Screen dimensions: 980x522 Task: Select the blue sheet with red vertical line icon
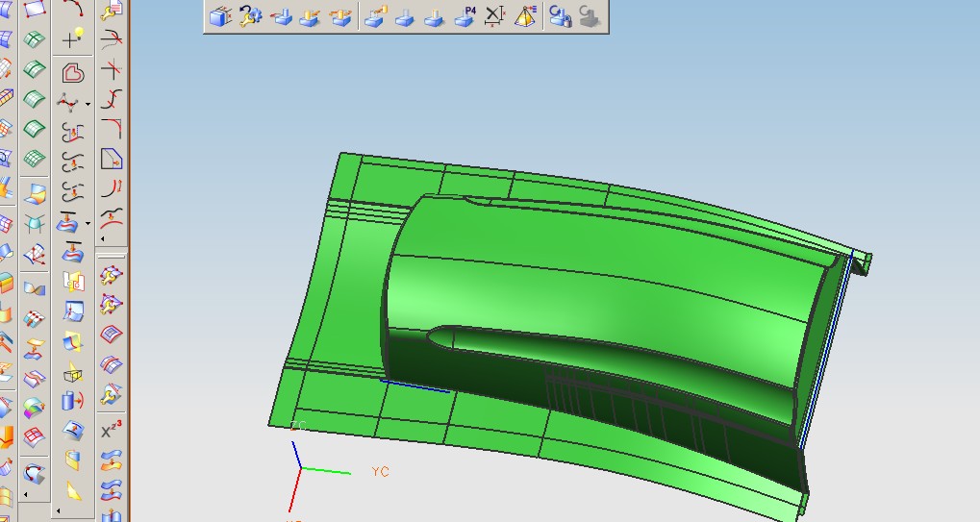coord(73,311)
